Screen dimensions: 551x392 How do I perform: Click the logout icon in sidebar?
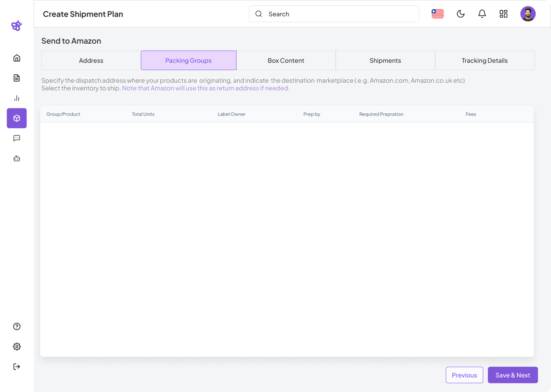17,367
